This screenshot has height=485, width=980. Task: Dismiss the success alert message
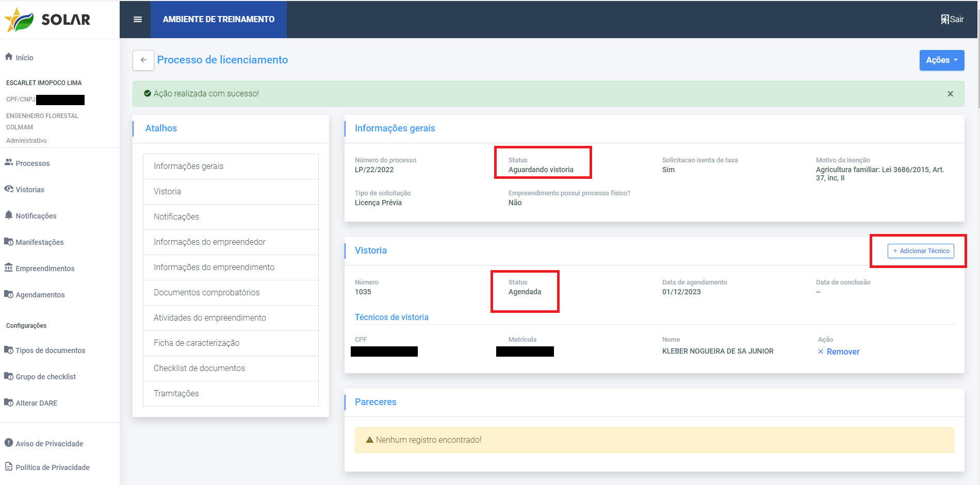click(950, 94)
